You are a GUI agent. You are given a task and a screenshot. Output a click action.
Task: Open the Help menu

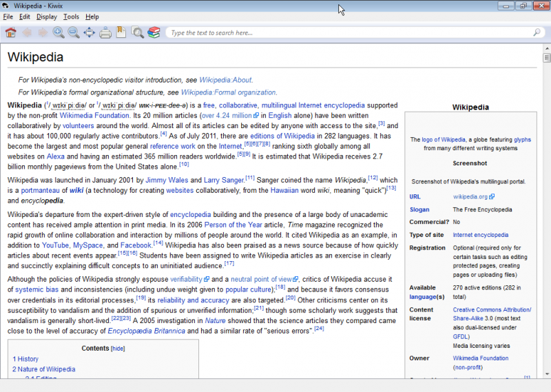coord(92,17)
